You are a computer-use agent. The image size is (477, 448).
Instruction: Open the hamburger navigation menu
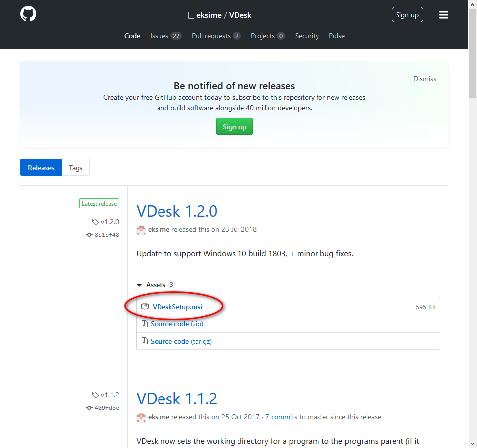coord(444,15)
